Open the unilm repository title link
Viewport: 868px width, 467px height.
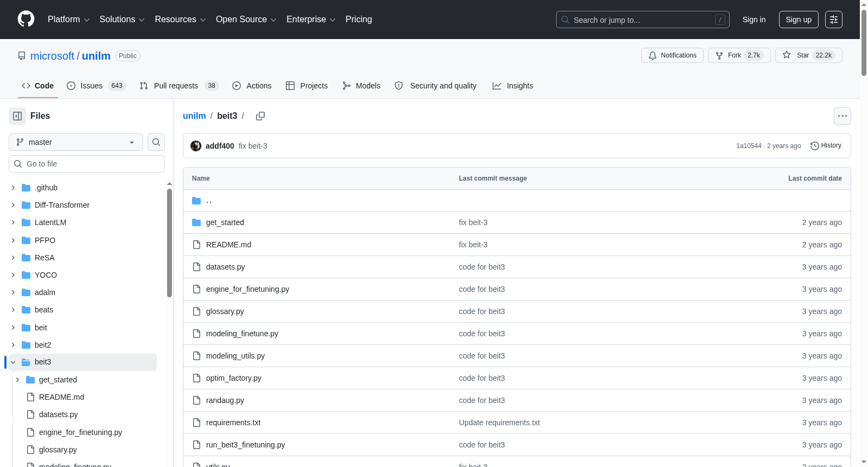pos(96,56)
